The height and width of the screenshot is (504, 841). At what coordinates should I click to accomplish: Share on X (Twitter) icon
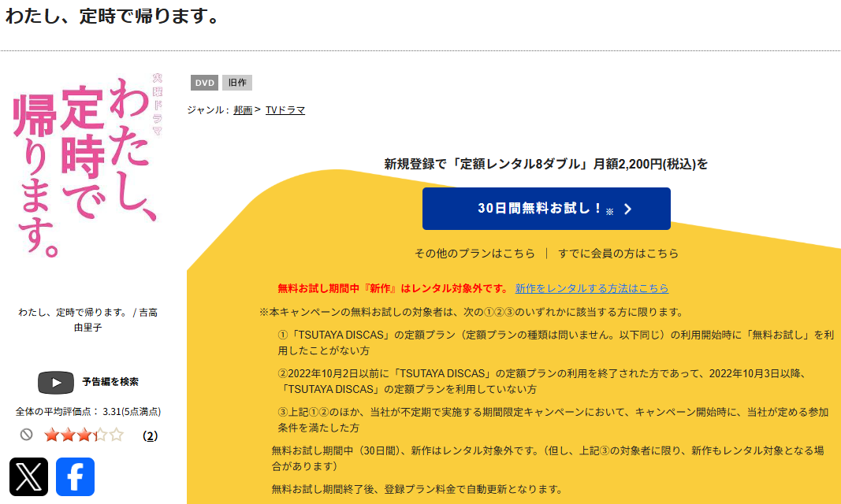(x=28, y=476)
